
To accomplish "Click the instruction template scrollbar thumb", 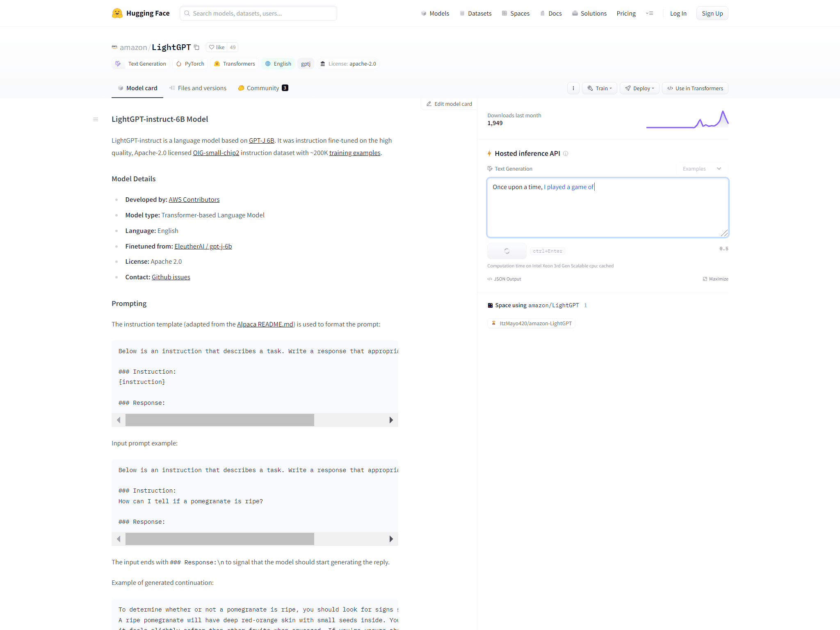I will pyautogui.click(x=220, y=420).
